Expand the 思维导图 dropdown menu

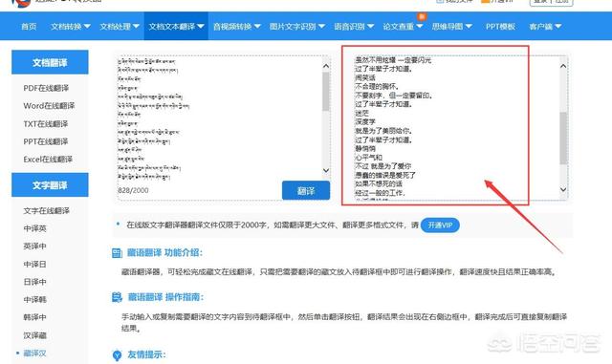click(452, 27)
